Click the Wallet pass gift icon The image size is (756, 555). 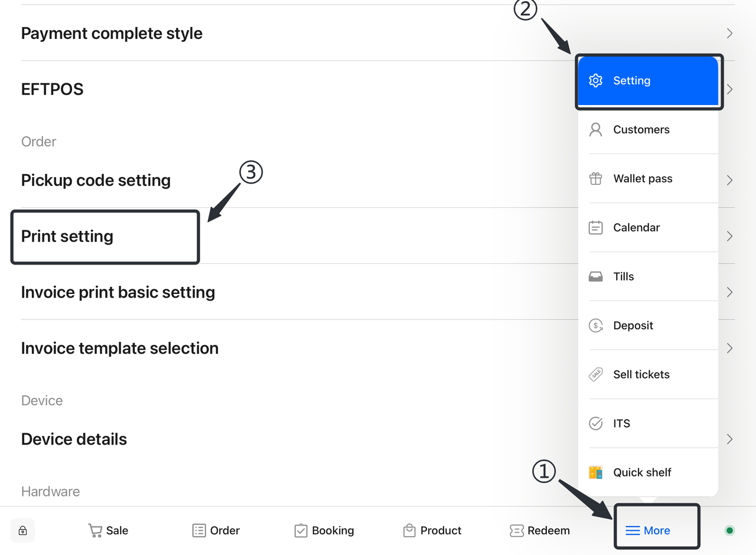[596, 178]
